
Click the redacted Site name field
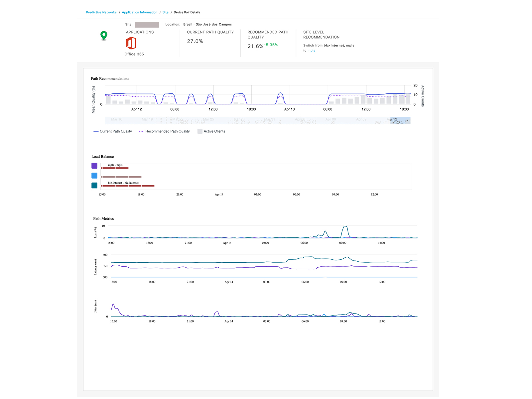coord(147,25)
